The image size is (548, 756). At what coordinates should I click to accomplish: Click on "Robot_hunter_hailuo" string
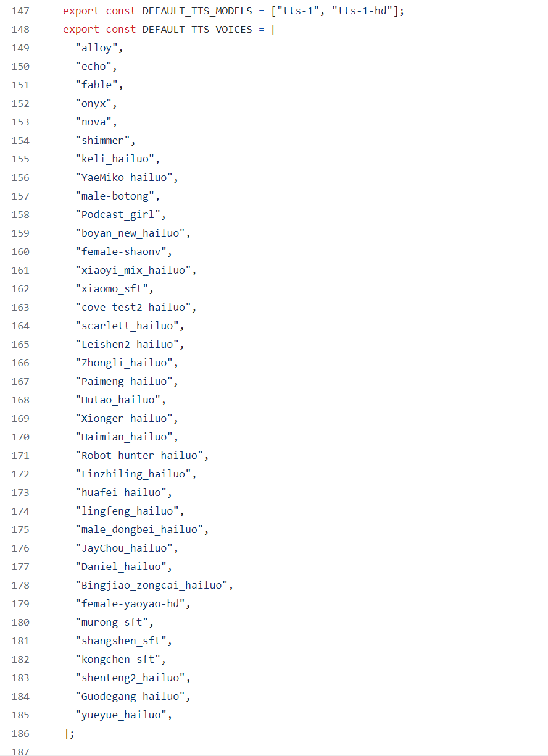tap(141, 456)
